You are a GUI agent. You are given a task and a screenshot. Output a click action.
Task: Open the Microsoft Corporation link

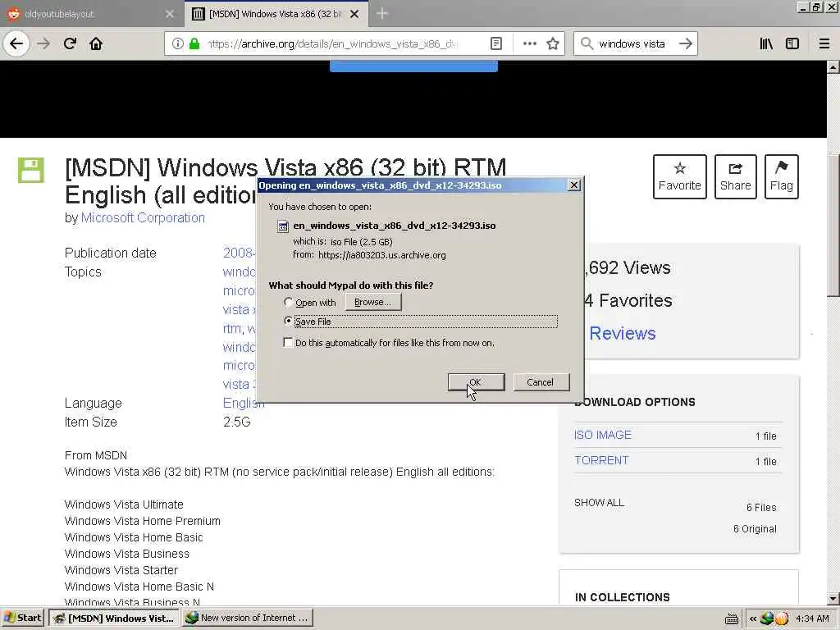[143, 217]
